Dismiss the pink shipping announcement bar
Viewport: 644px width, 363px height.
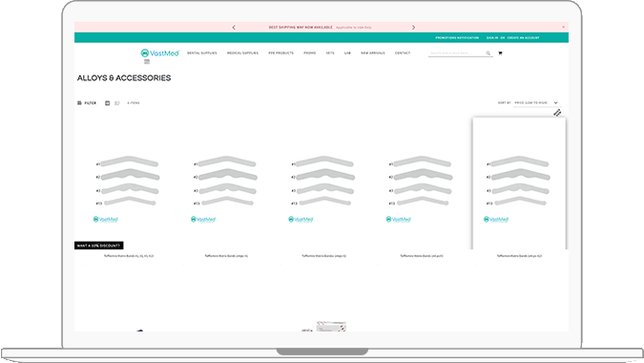pos(564,27)
